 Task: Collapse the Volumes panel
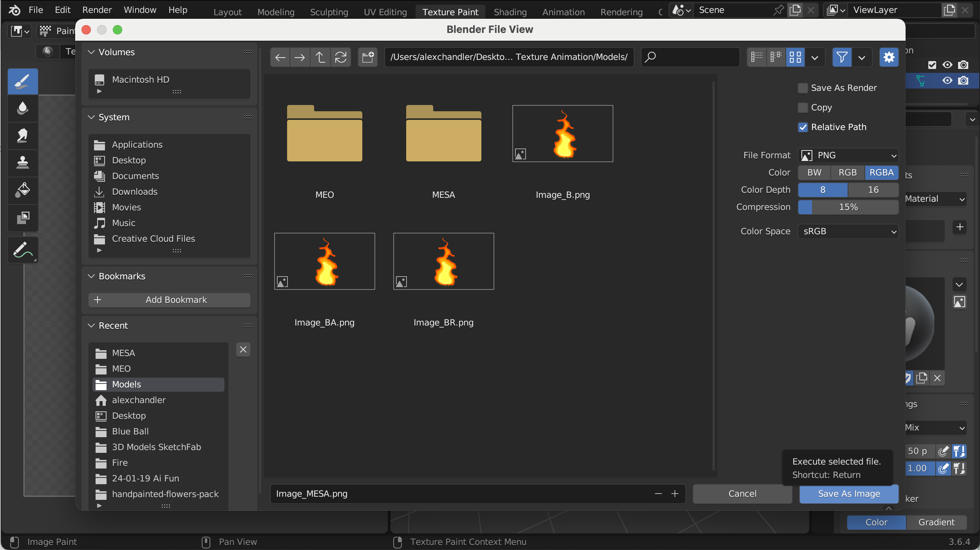coord(91,52)
